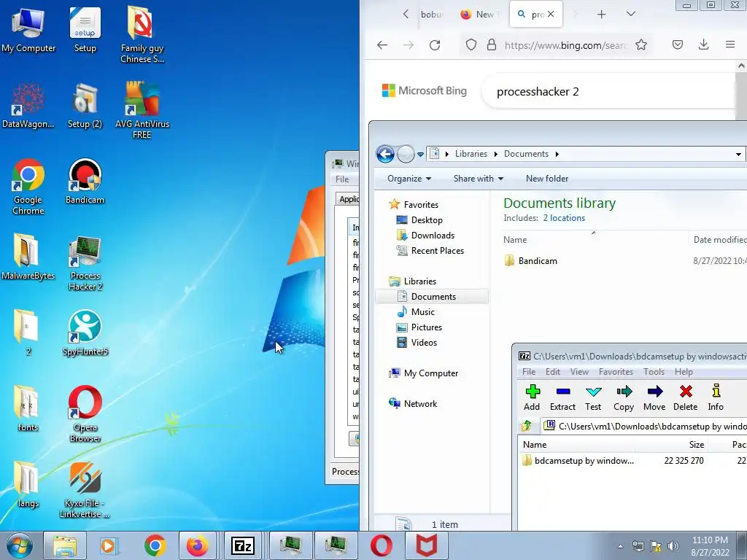This screenshot has height=560, width=747.
Task: Open the Windows Start menu
Action: pyautogui.click(x=19, y=545)
